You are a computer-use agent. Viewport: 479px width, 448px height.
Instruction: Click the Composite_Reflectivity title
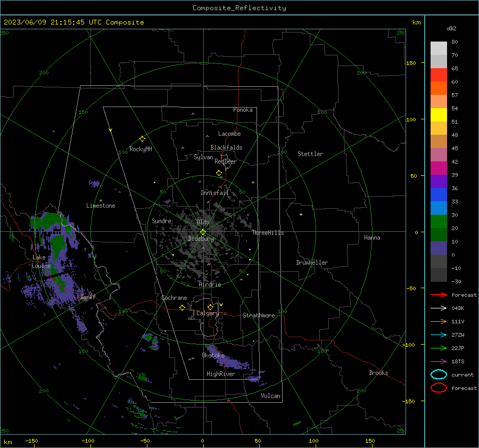tap(240, 8)
